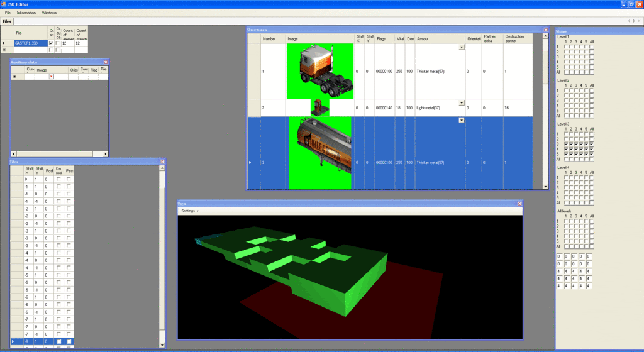This screenshot has width=644, height=352.
Task: Expand Amour dropdown for structure 1
Action: [x=462, y=47]
